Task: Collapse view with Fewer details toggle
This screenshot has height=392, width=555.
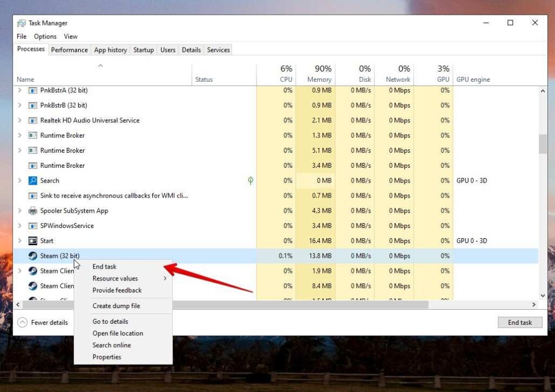Action: tap(43, 322)
